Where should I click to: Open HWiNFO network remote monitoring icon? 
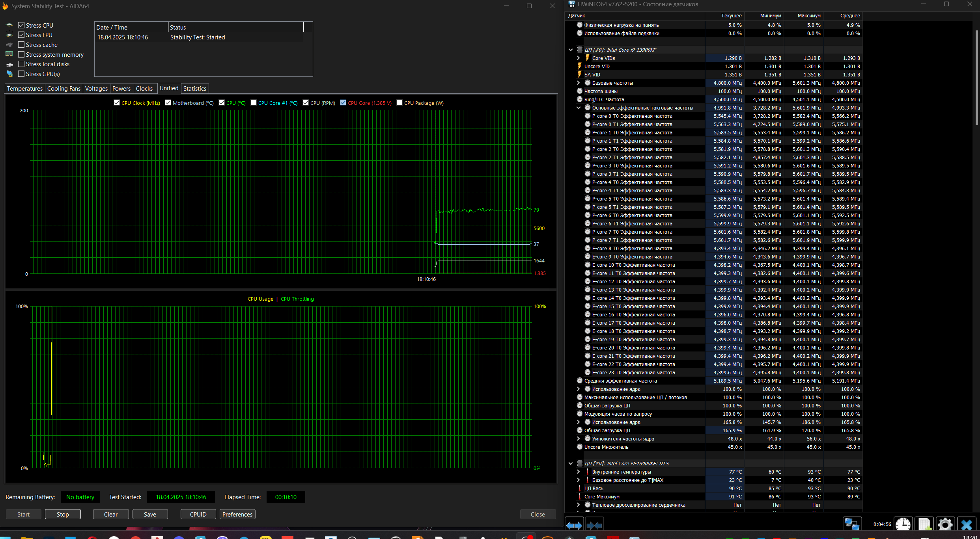pos(851,524)
